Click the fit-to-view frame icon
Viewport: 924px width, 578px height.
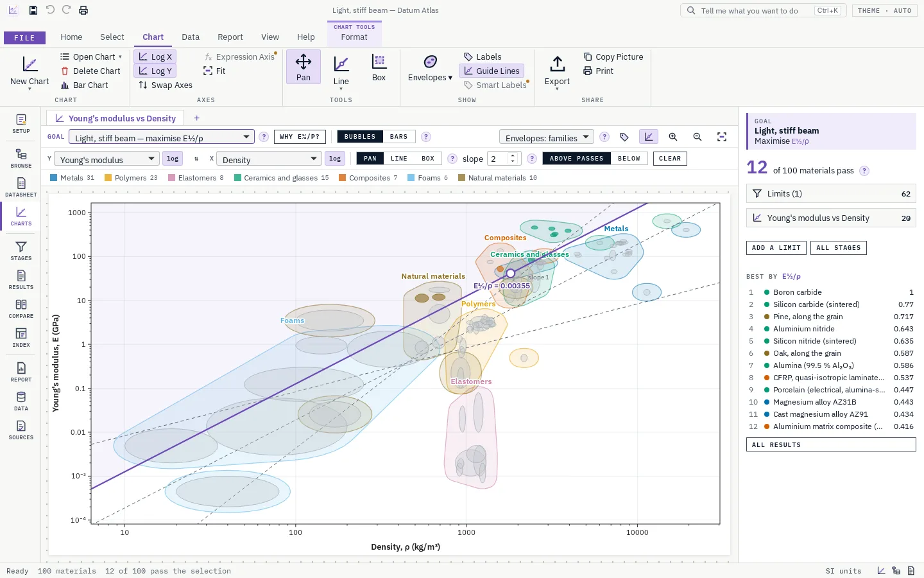coord(722,137)
